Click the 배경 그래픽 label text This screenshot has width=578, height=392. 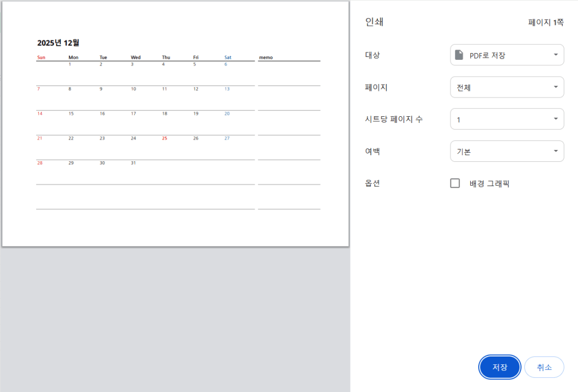click(489, 183)
